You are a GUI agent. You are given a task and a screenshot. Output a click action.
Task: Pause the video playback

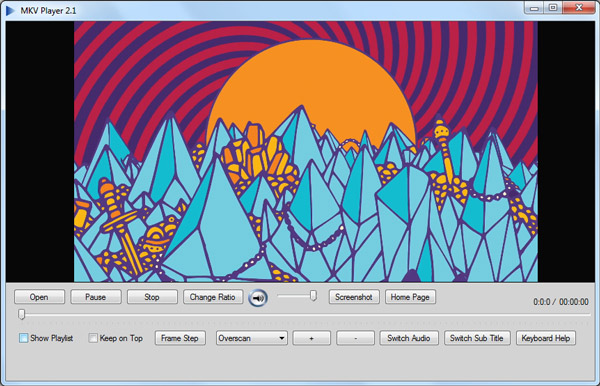pyautogui.click(x=96, y=297)
